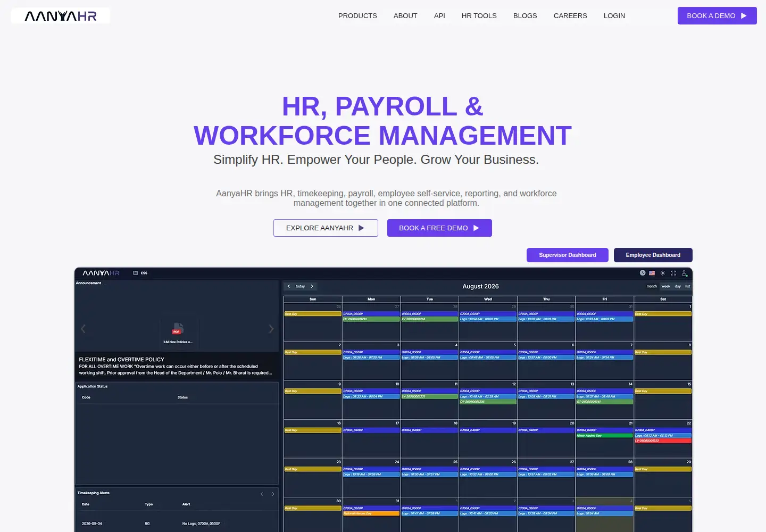Click the No Logs, 0700A_0500P alert text
This screenshot has height=532, width=766.
201,524
